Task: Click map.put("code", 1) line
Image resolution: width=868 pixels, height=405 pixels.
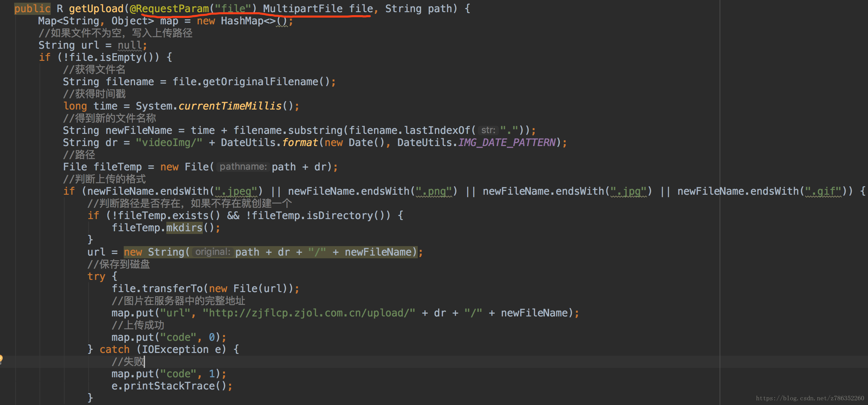Action: (169, 374)
